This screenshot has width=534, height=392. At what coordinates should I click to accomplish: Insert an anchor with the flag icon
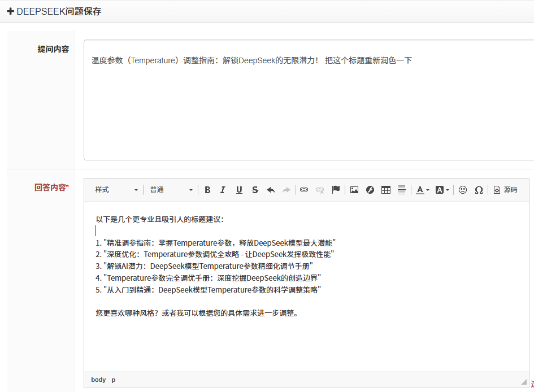[336, 190]
